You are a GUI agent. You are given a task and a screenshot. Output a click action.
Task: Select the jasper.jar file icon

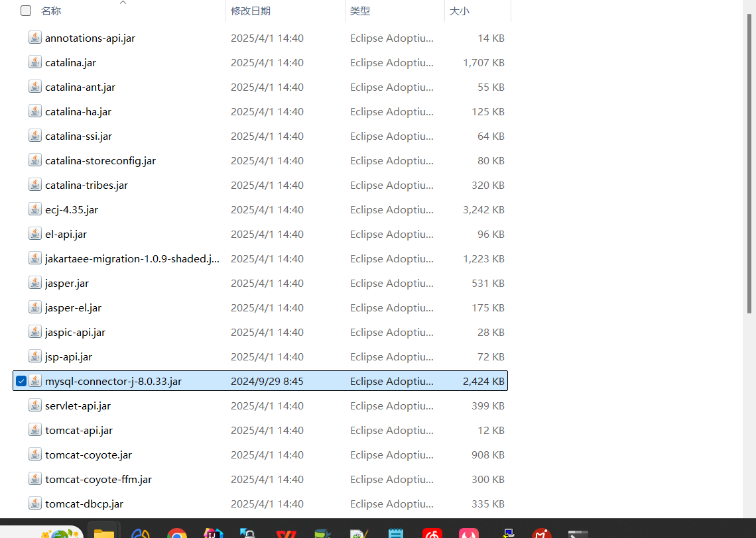35,283
